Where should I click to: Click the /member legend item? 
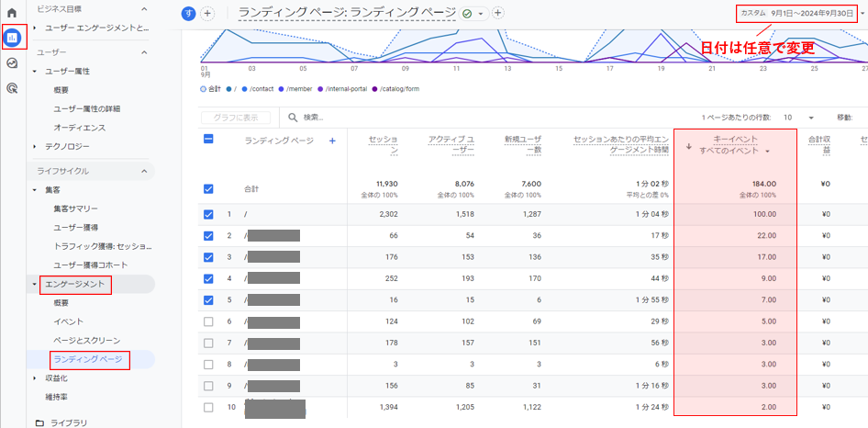[296, 89]
